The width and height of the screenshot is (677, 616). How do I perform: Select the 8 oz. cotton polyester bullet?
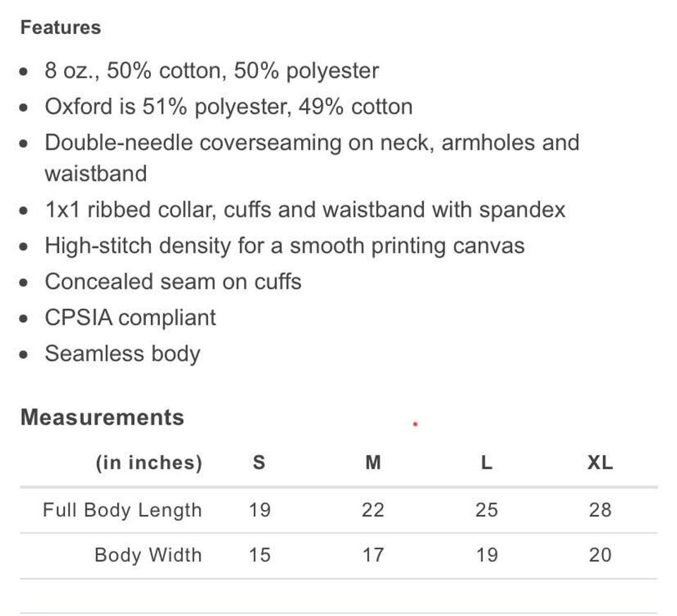click(x=212, y=71)
